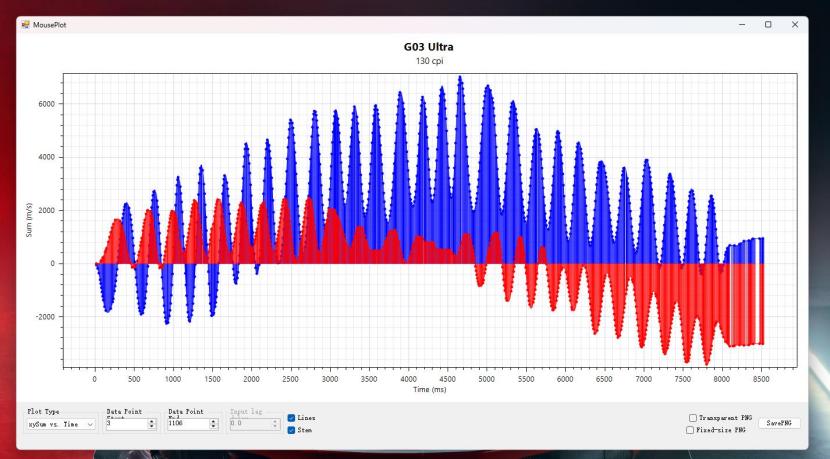830x459 pixels.
Task: Click the Data Point End field showing 1106
Action: (x=188, y=424)
